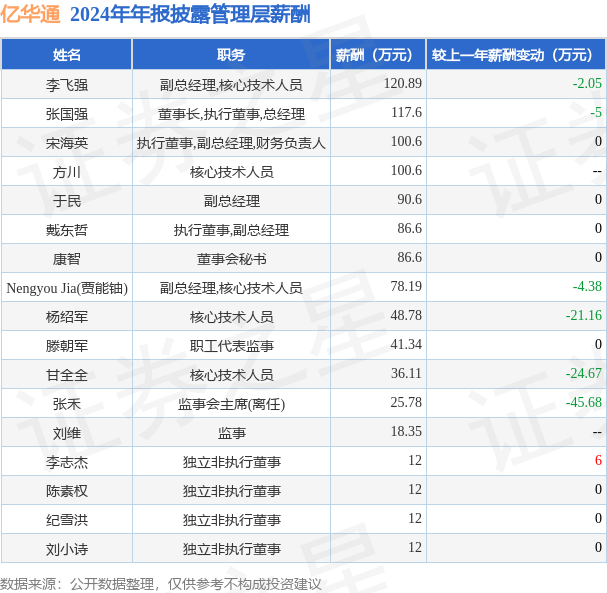Click salary value 78.19
This screenshot has height=593, width=607.
click(x=406, y=286)
